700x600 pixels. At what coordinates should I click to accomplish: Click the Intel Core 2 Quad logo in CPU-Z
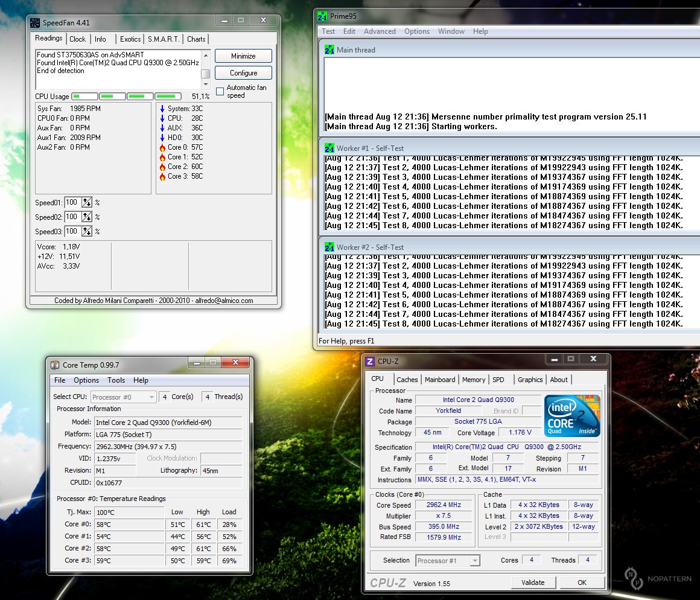coord(572,416)
